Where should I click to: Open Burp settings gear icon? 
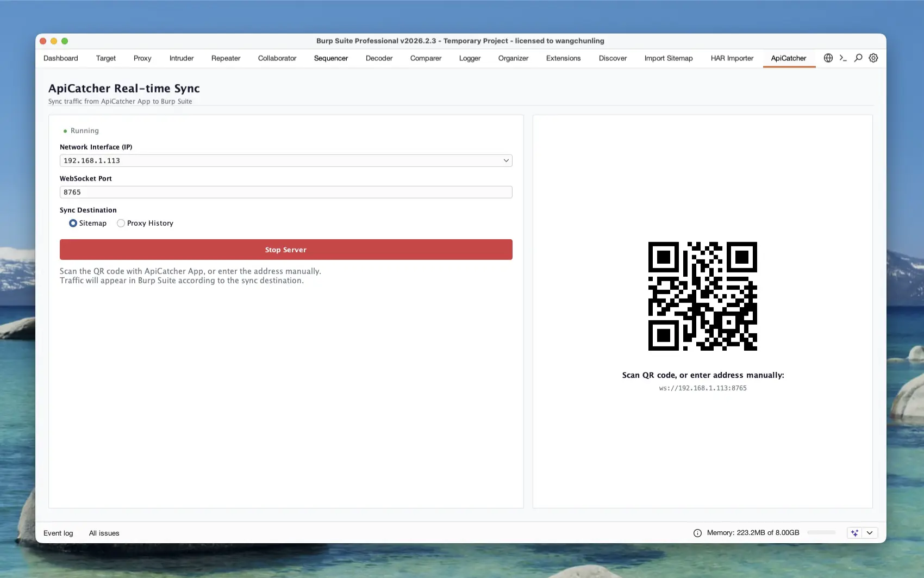pos(873,58)
